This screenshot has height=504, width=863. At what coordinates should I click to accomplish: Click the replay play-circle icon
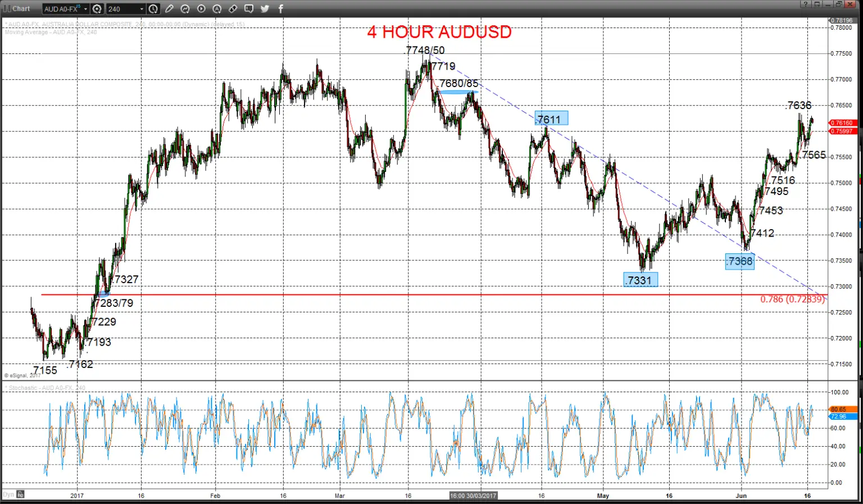201,9
